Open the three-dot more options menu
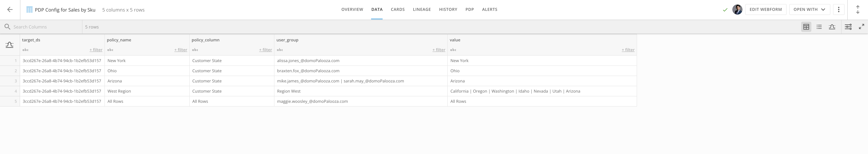Viewport: 868px width, 154px height. 839,9
